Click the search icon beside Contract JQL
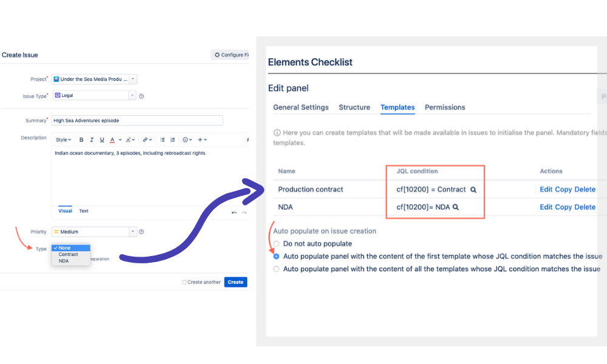Viewport: 607px width, 364px height. click(x=473, y=189)
